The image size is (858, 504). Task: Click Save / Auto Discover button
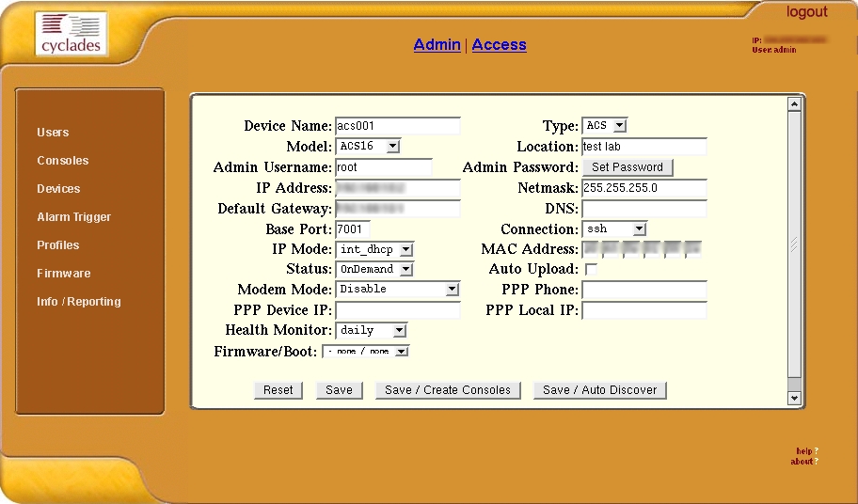pos(599,390)
